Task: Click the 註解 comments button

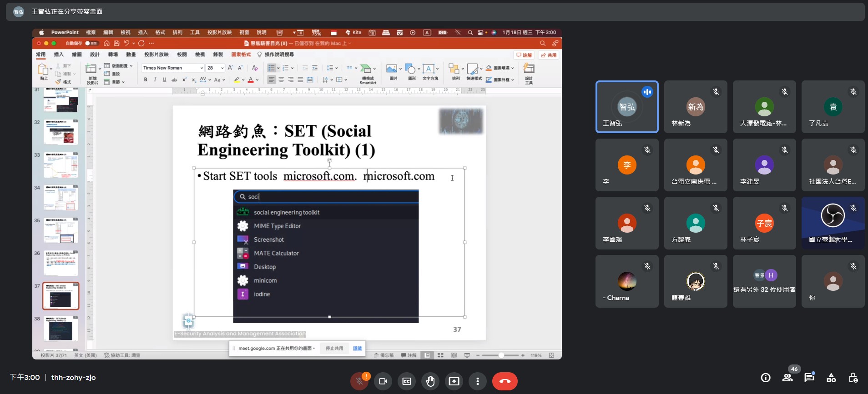Action: (x=524, y=55)
